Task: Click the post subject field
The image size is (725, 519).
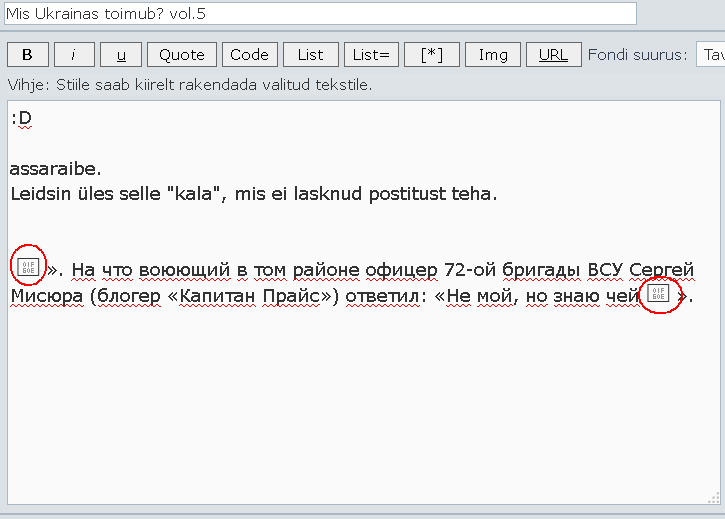Action: click(x=320, y=13)
